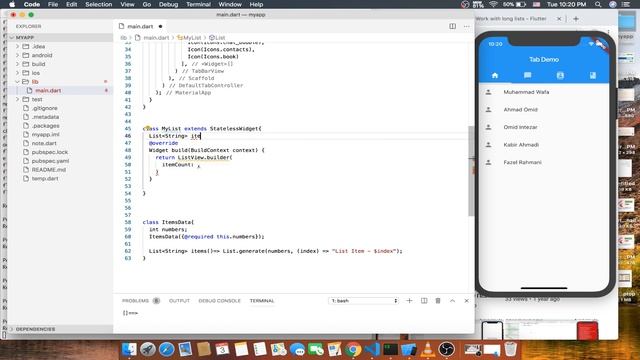Open the Terminal menu
Viewport: 640px width, 360px height.
[x=198, y=4]
